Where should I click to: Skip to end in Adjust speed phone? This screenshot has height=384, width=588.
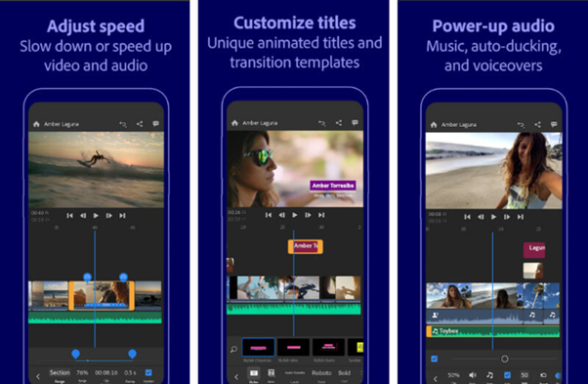tap(122, 216)
